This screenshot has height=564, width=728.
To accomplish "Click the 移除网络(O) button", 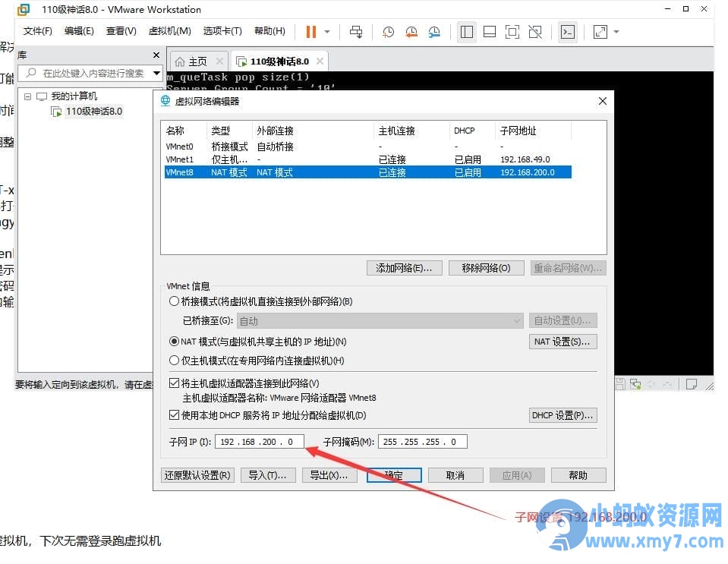I will click(486, 268).
